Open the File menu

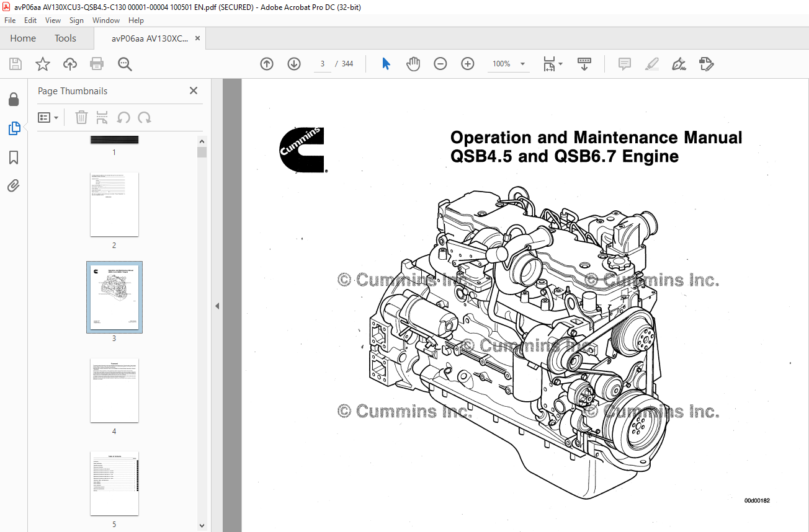pyautogui.click(x=10, y=20)
